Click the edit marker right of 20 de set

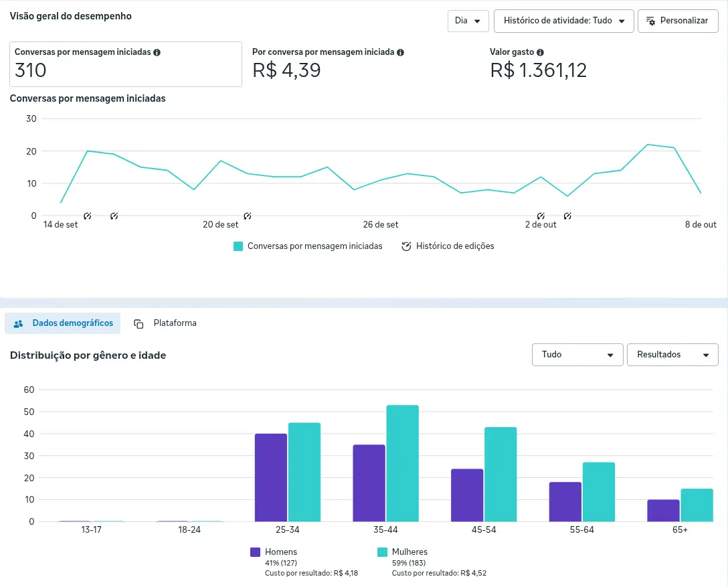(x=248, y=216)
